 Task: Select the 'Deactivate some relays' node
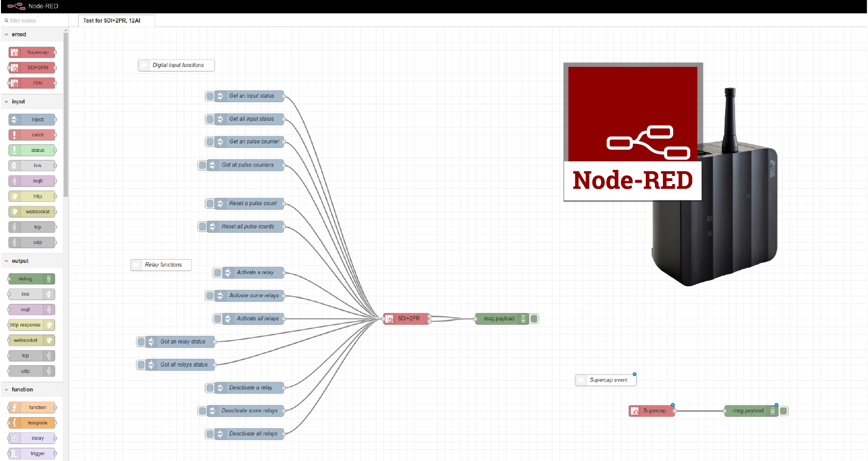pos(246,411)
